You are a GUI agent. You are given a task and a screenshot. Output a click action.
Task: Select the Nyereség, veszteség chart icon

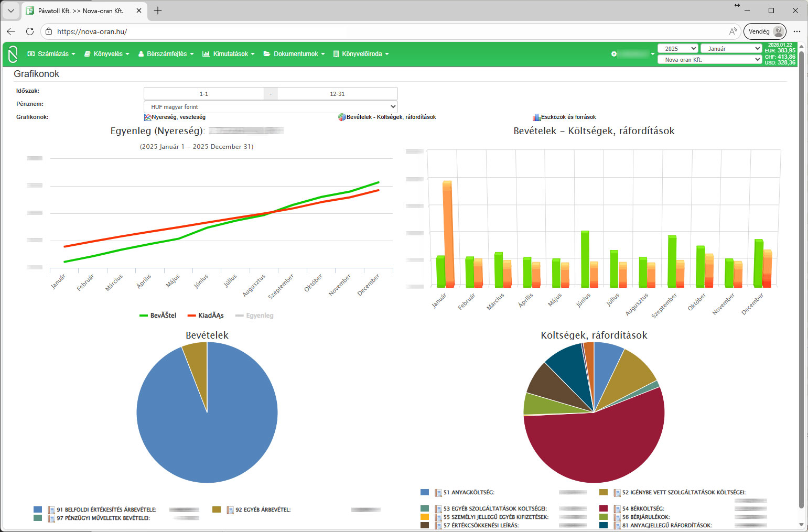tap(148, 117)
